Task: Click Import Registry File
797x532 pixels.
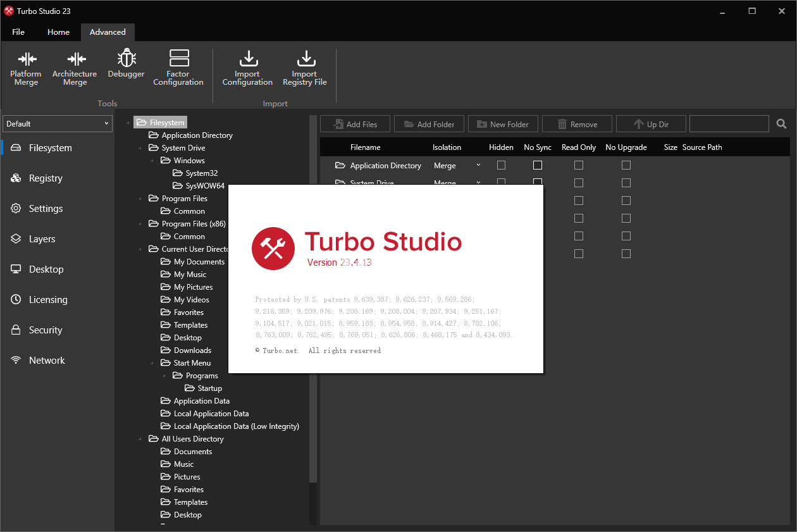Action: (305, 69)
